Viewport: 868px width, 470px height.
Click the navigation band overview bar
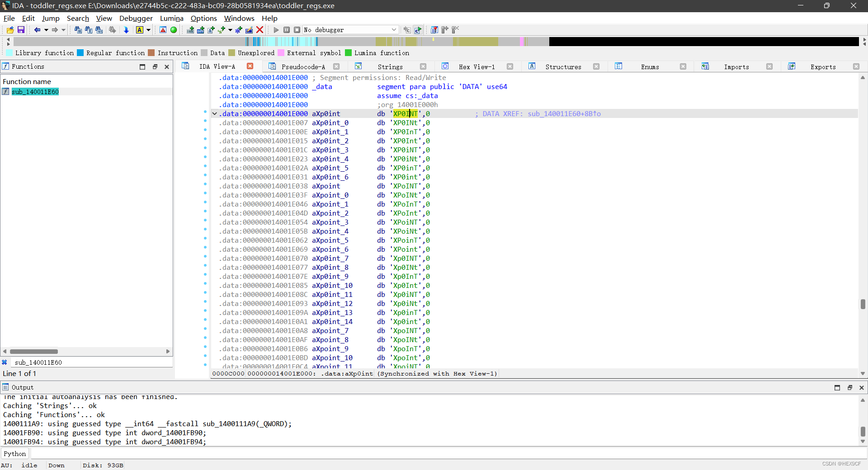[x=407, y=41]
